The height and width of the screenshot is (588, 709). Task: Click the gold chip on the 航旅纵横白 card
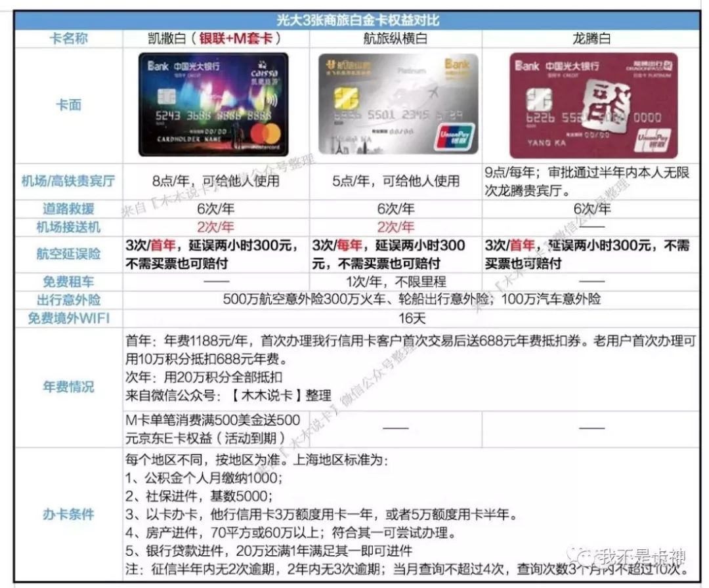point(346,98)
